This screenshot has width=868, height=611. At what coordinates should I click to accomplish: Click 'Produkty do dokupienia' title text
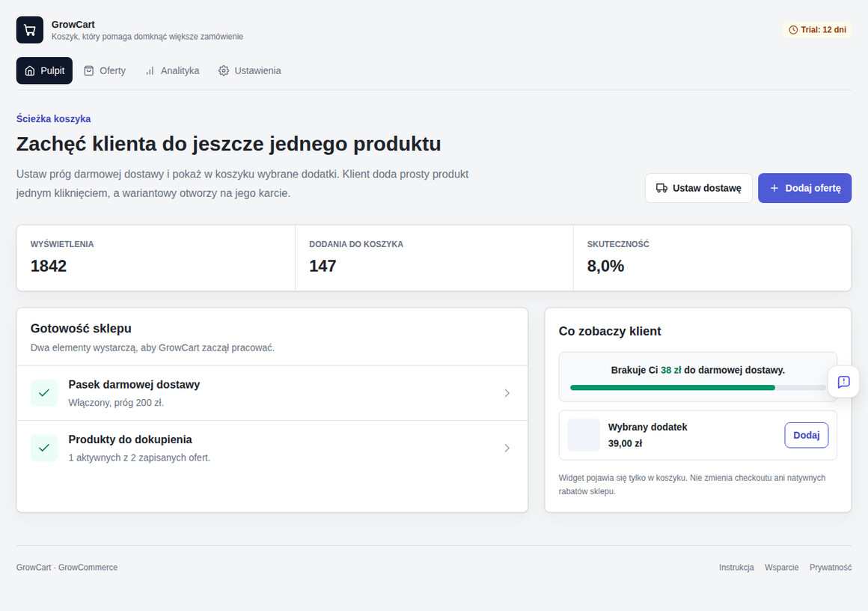[130, 440]
